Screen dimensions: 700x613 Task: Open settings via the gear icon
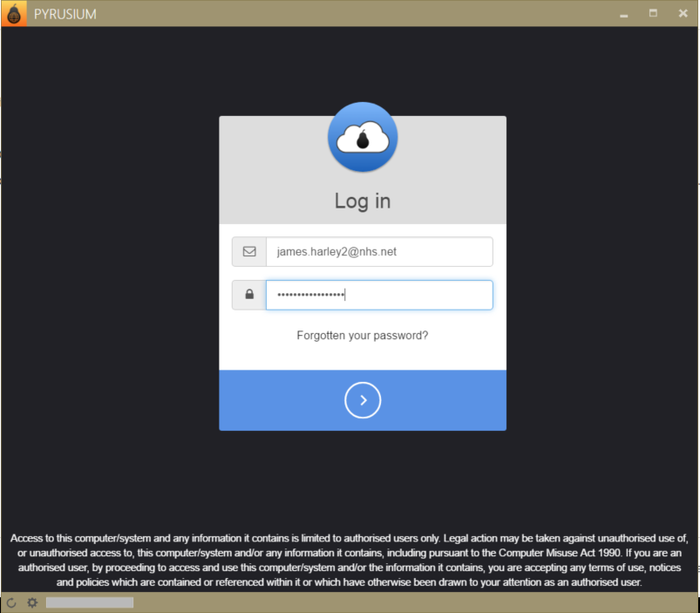click(32, 603)
